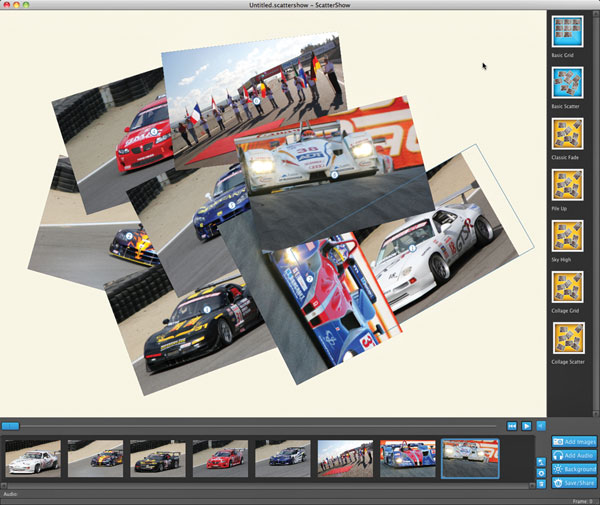Toggle the speaker mute button
This screenshot has height=505, width=600.
[x=541, y=426]
